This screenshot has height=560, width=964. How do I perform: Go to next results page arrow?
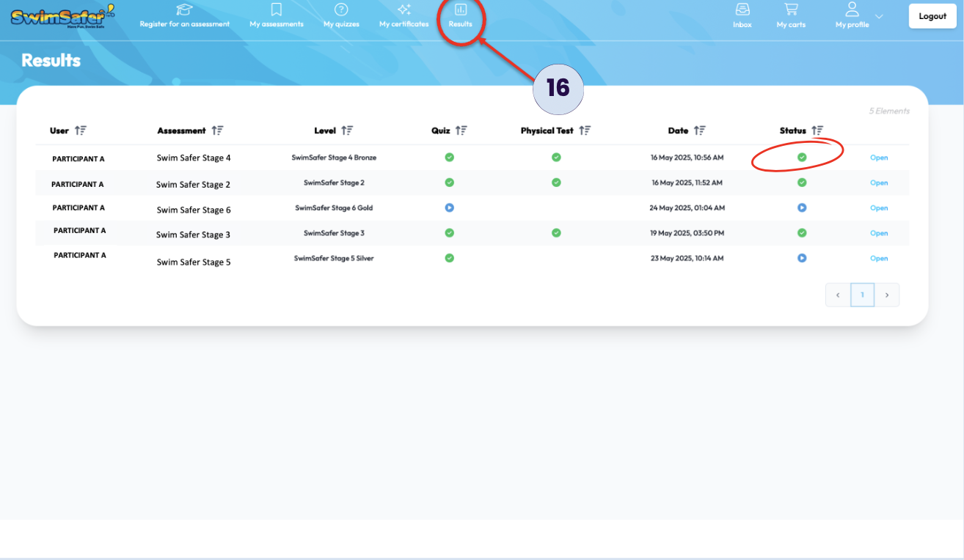pos(887,295)
